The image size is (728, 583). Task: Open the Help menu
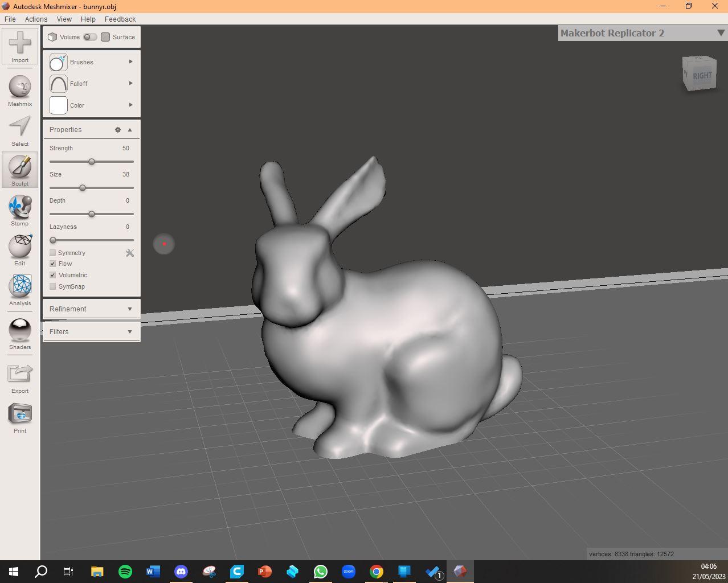pyautogui.click(x=88, y=19)
